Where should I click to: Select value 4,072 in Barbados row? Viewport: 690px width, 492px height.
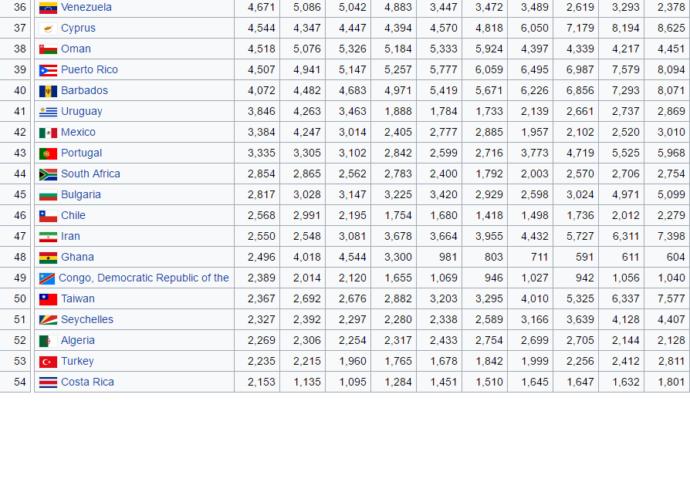pos(261,90)
